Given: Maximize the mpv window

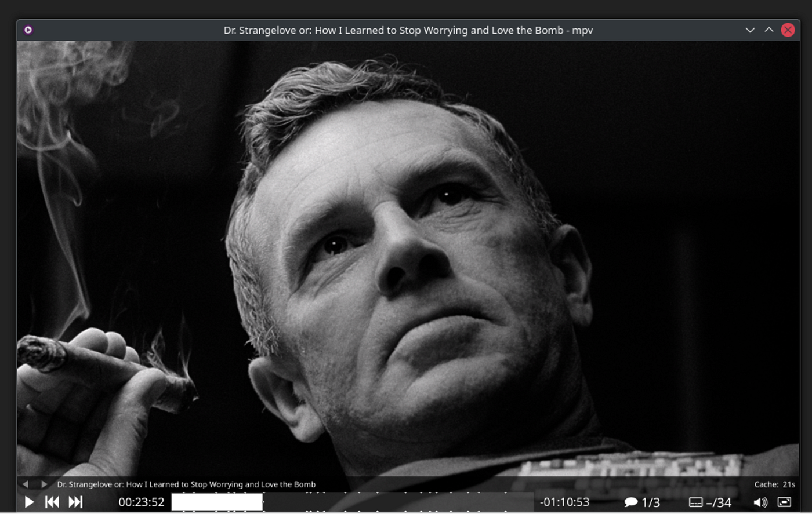Looking at the screenshot, I should [x=769, y=30].
